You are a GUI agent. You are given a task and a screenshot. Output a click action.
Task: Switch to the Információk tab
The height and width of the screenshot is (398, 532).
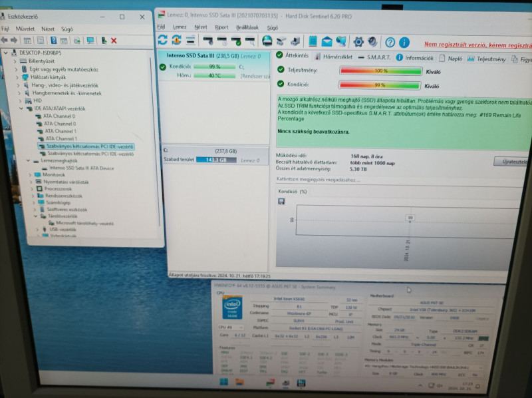point(415,58)
